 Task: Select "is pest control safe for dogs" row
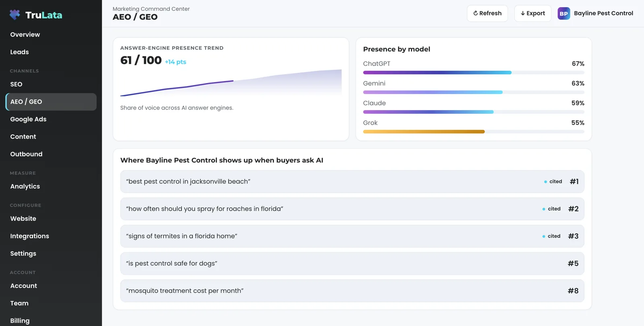click(x=352, y=264)
